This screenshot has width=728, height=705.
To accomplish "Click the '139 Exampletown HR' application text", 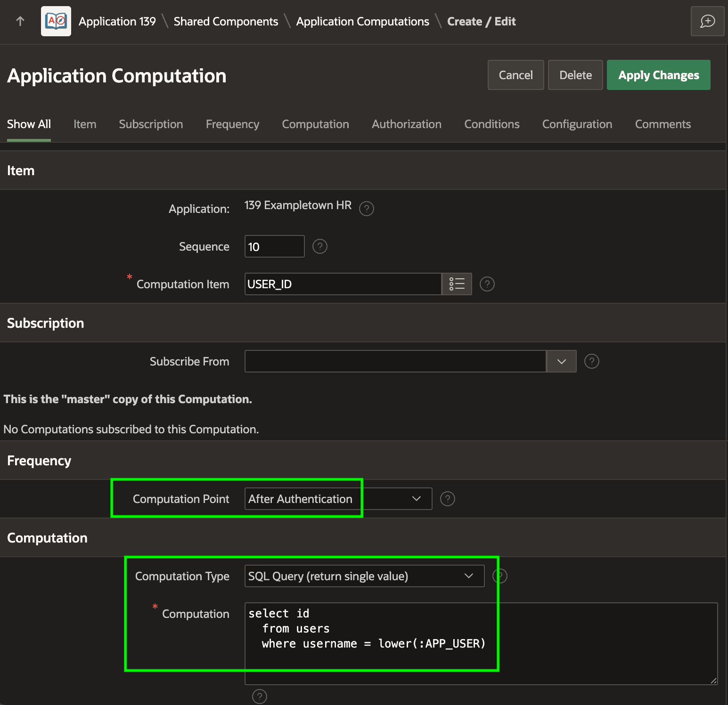I will [x=298, y=205].
